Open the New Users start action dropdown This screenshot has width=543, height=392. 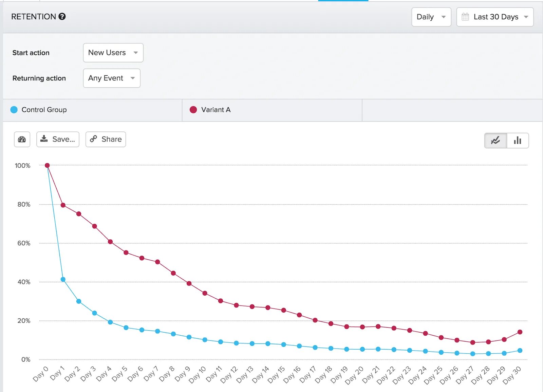click(113, 53)
